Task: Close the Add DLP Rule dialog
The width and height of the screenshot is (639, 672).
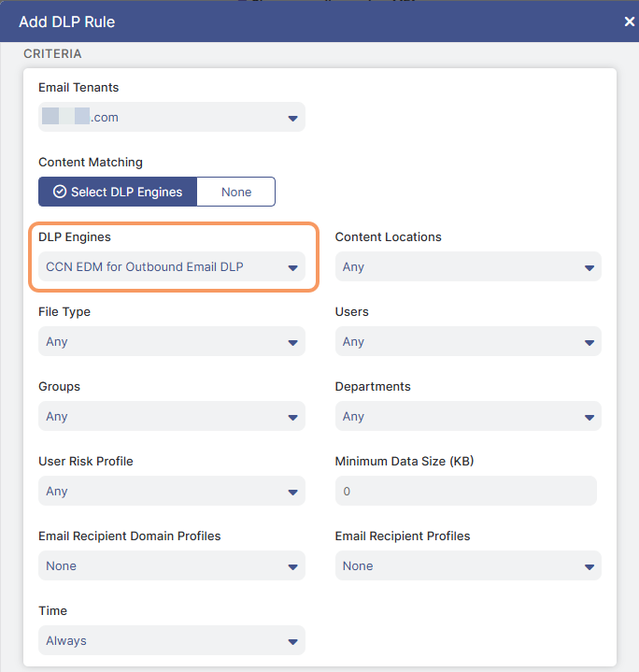Action: click(629, 21)
